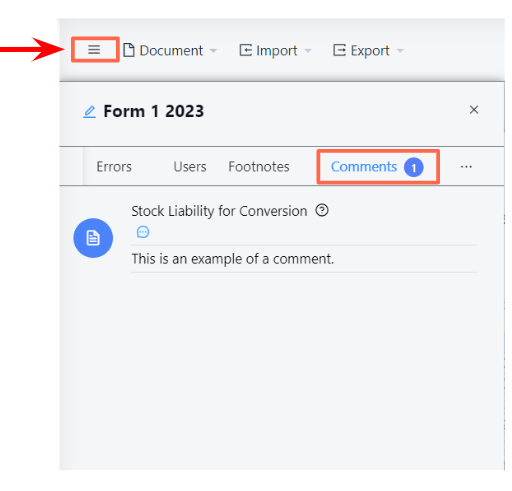Click the Export arrow icon

click(x=339, y=50)
